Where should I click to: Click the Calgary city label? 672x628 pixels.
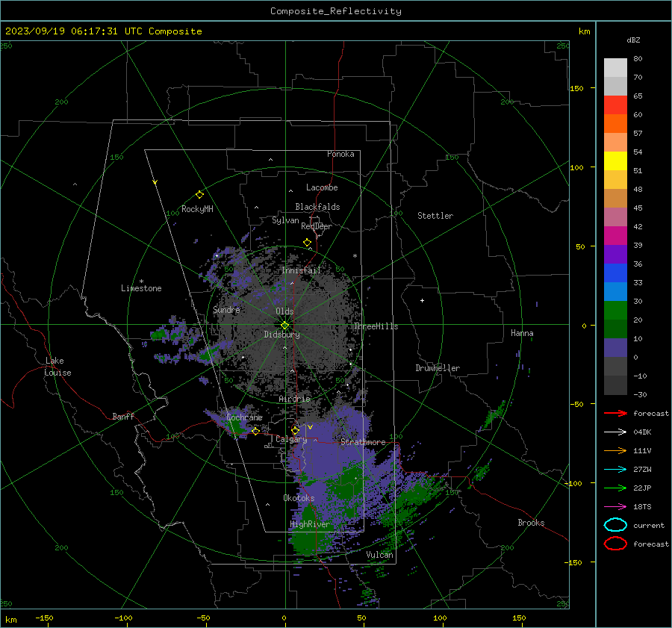click(x=291, y=439)
